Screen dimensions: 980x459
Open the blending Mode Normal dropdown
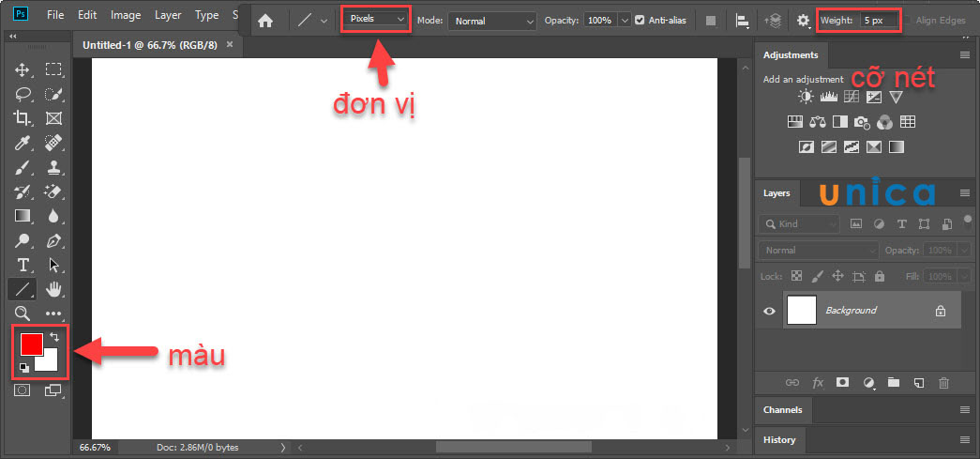(x=491, y=21)
